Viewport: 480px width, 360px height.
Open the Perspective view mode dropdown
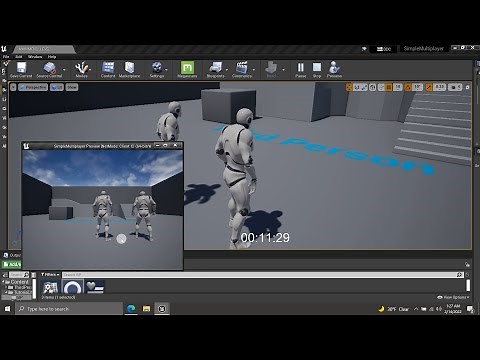(33, 87)
